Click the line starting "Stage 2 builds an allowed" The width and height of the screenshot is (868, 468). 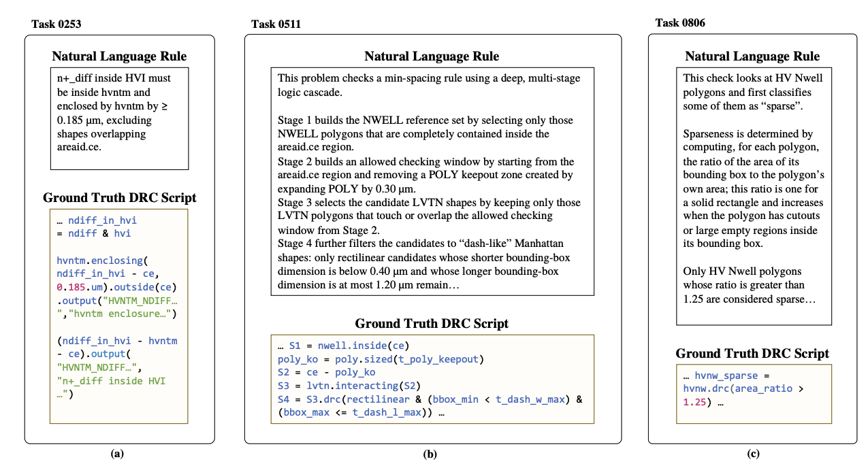(x=425, y=162)
